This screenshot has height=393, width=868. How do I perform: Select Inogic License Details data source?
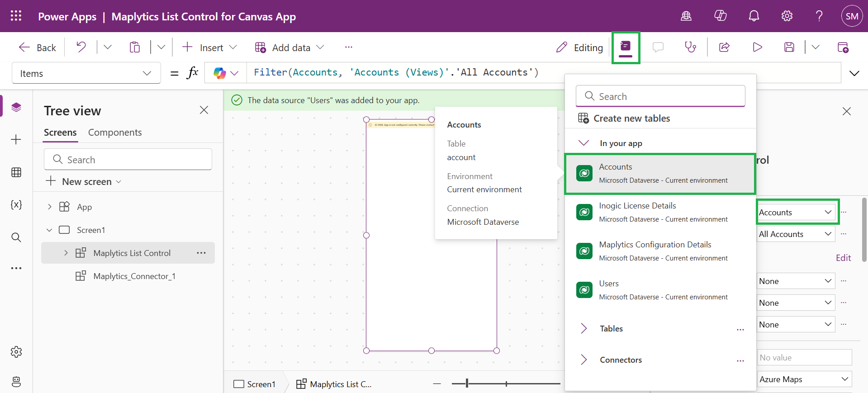(660, 212)
